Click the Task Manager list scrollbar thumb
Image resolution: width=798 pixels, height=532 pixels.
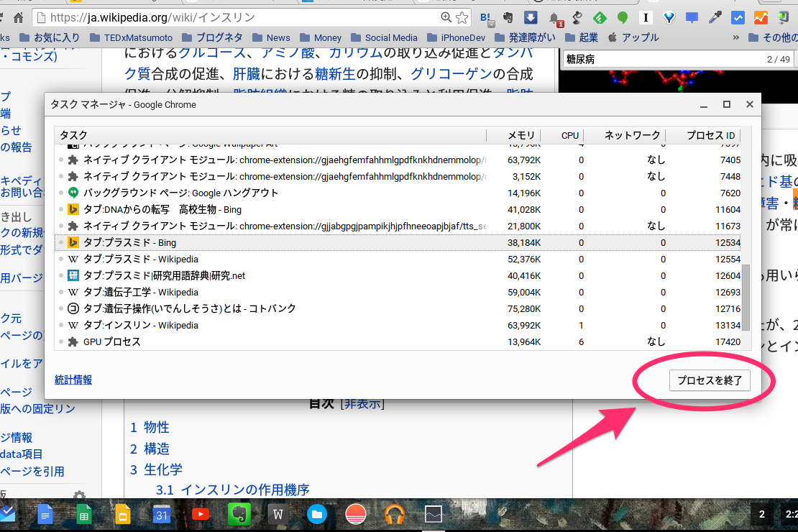tap(746, 298)
